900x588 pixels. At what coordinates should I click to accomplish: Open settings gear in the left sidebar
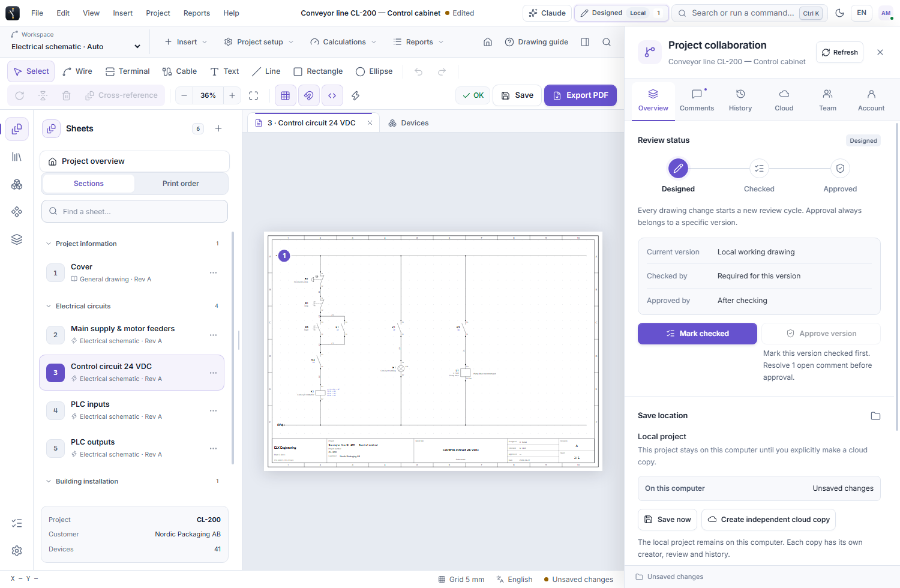point(17,550)
